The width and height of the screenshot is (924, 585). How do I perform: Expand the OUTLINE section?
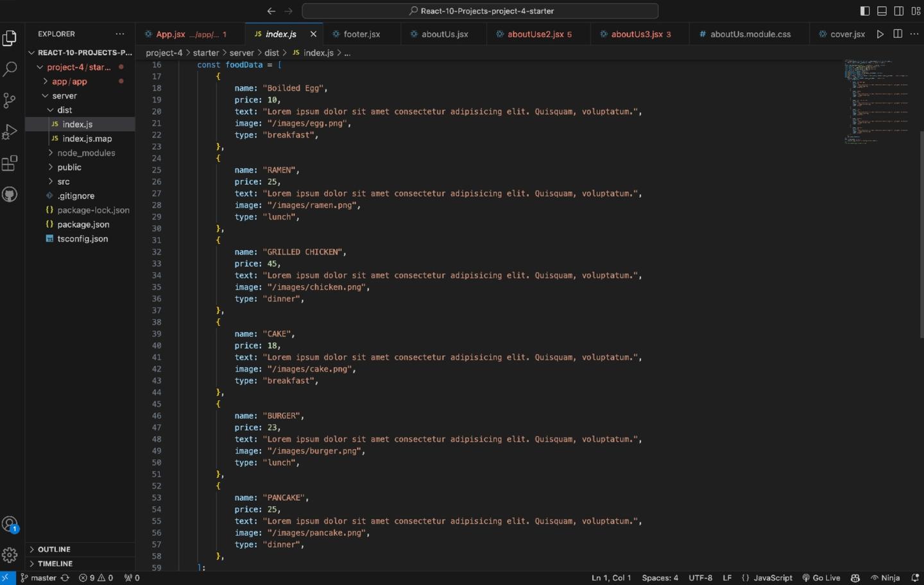80,549
